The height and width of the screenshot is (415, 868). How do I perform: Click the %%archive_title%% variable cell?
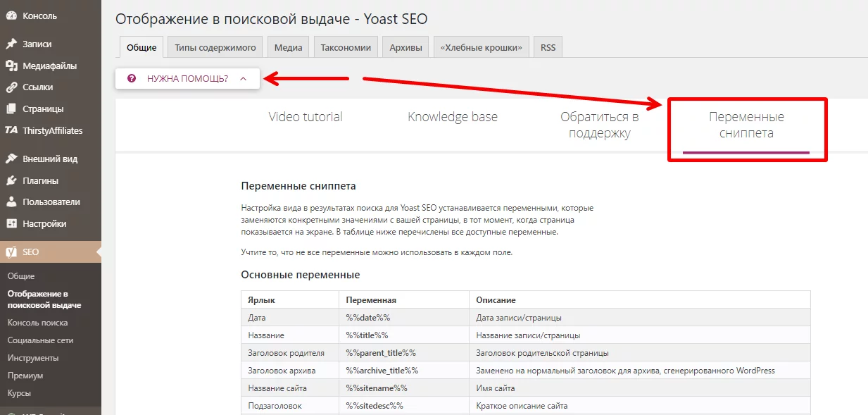[403, 371]
